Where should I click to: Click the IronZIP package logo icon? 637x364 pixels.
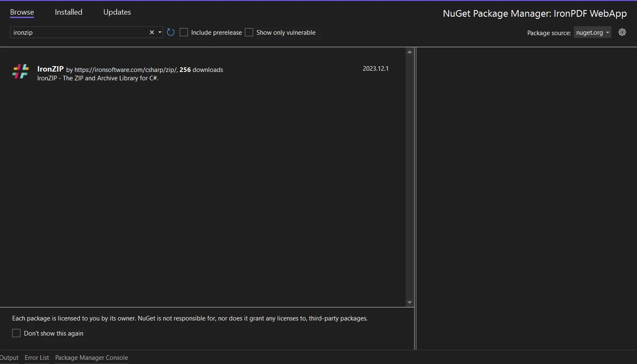coord(20,72)
